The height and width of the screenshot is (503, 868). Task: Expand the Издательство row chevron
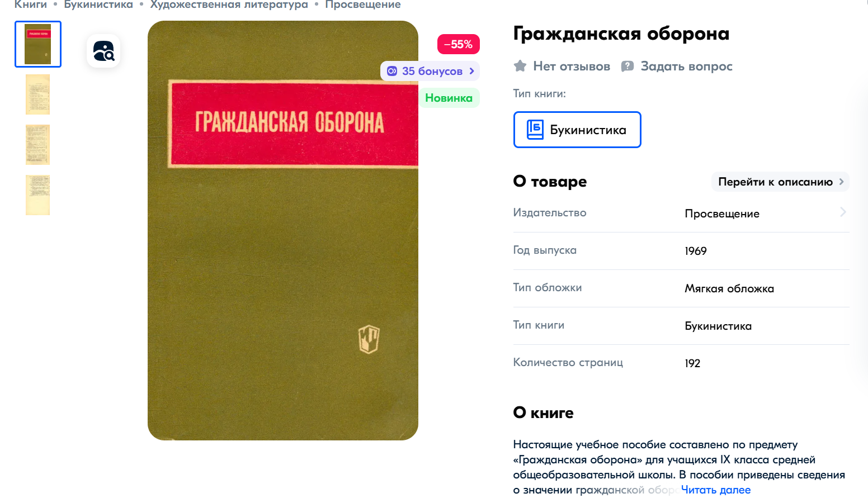pyautogui.click(x=843, y=212)
